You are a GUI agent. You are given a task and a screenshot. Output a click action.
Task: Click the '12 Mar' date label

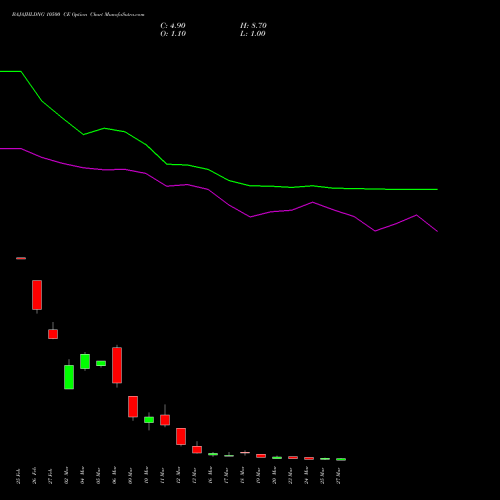[x=178, y=475]
